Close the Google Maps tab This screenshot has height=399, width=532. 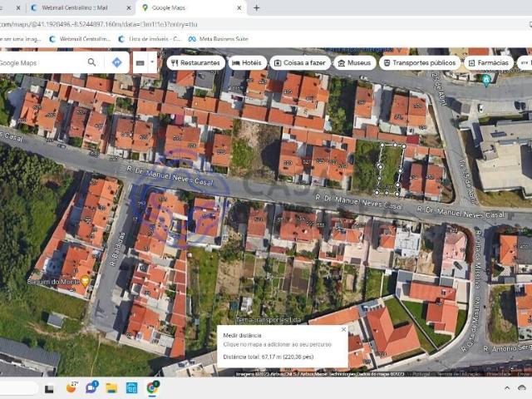coord(239,7)
